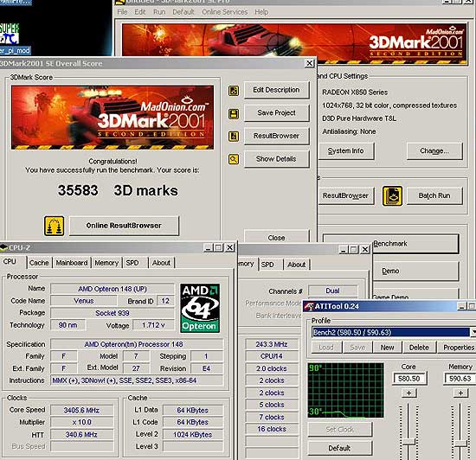This screenshot has width=476, height=460.
Task: Open the Help menu in 3DMark
Action: [x=261, y=12]
